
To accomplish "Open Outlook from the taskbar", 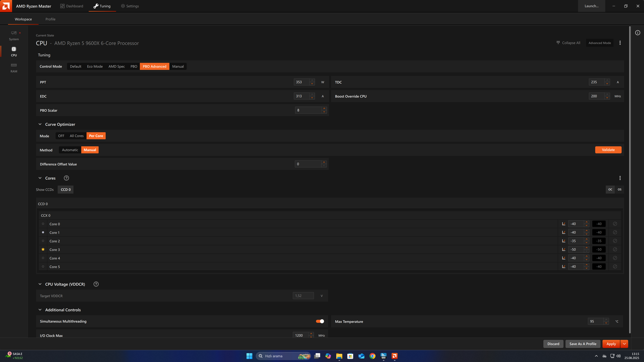I will pos(361,356).
